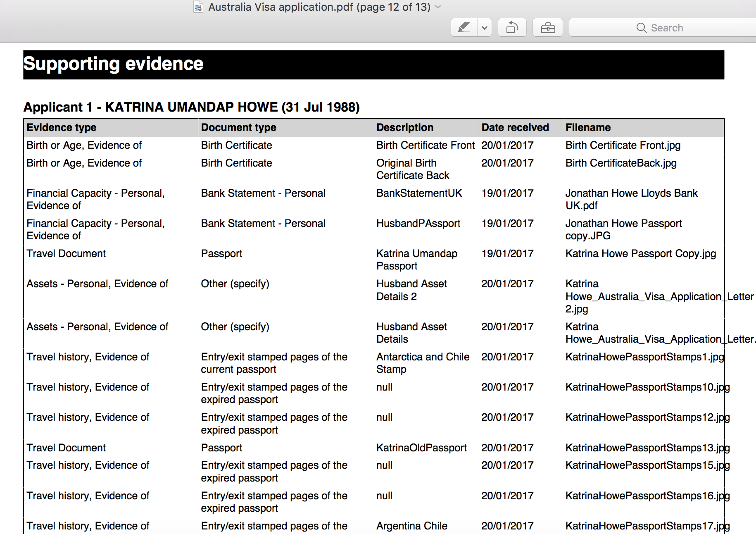This screenshot has width=756, height=534.
Task: Click the PDF document proxy icon
Action: coord(198,7)
